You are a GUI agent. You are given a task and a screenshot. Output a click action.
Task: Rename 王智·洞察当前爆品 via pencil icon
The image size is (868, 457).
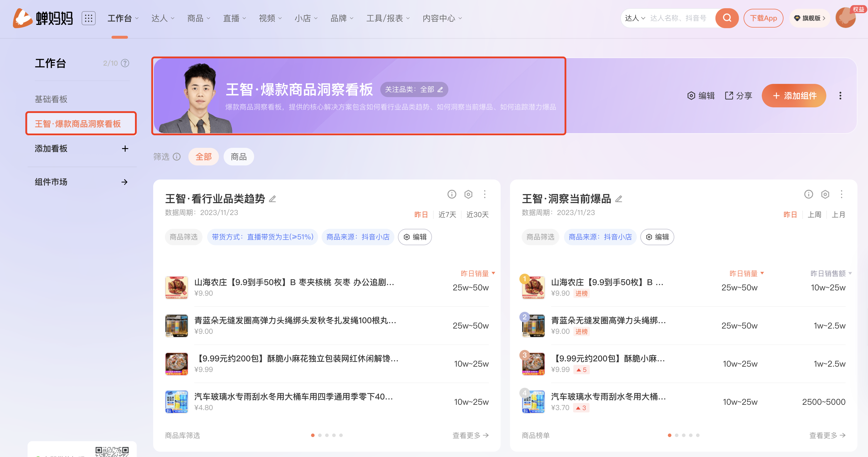tap(619, 199)
